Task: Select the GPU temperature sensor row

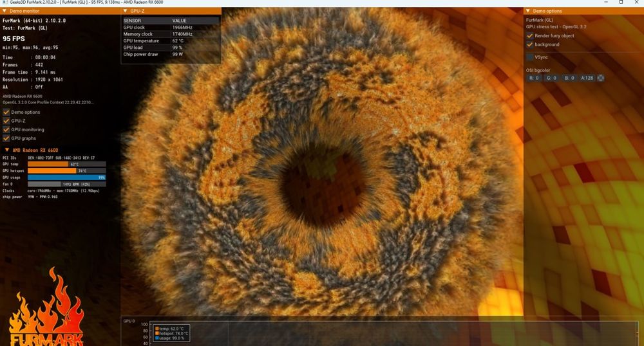Action: [171, 41]
